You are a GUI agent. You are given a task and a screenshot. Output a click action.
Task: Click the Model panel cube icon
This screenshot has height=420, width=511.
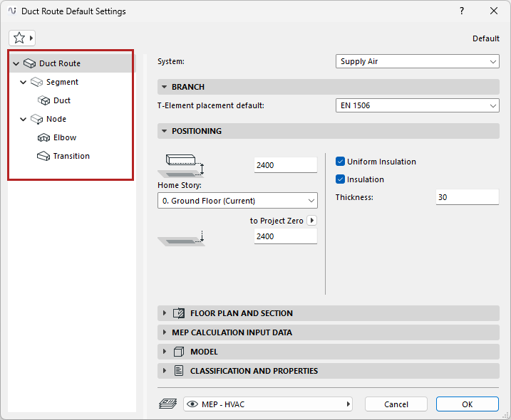(179, 352)
